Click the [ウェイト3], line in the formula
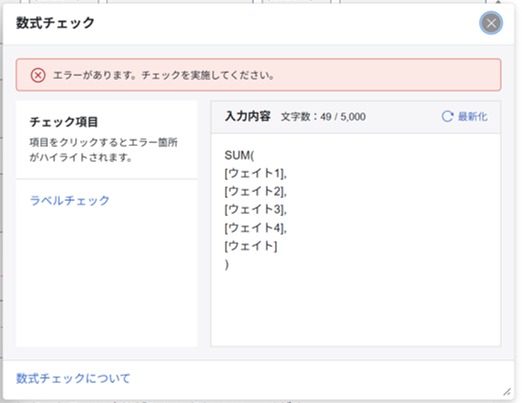This screenshot has width=522, height=403. click(x=256, y=209)
